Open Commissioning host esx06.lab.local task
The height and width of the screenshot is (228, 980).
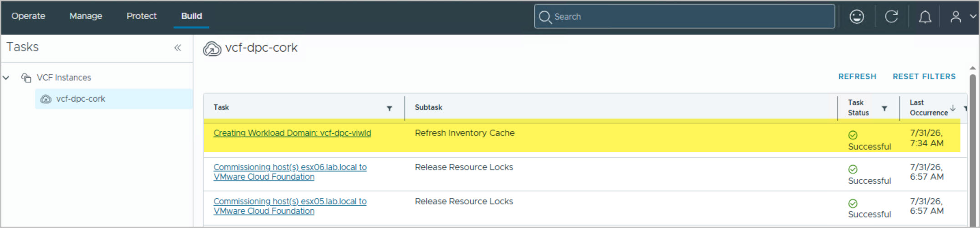(290, 172)
